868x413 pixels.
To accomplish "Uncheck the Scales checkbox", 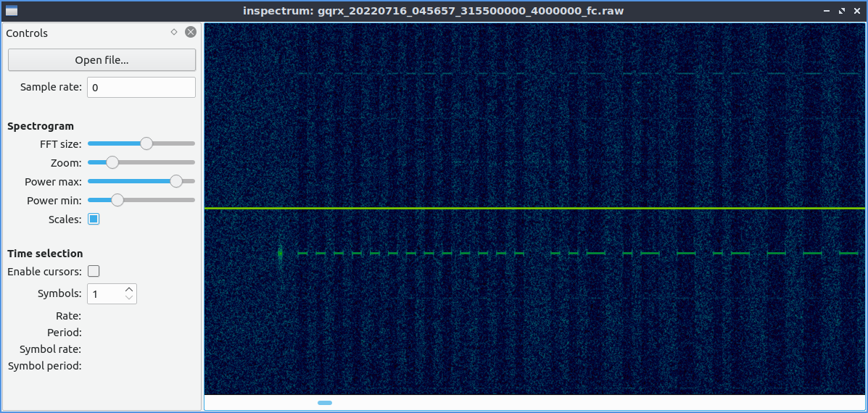I will click(94, 220).
